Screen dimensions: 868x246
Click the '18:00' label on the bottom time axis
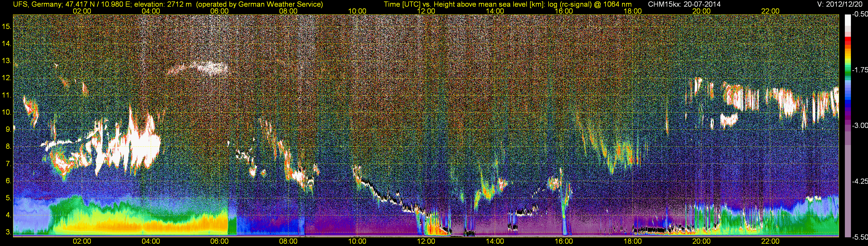[x=632, y=241]
